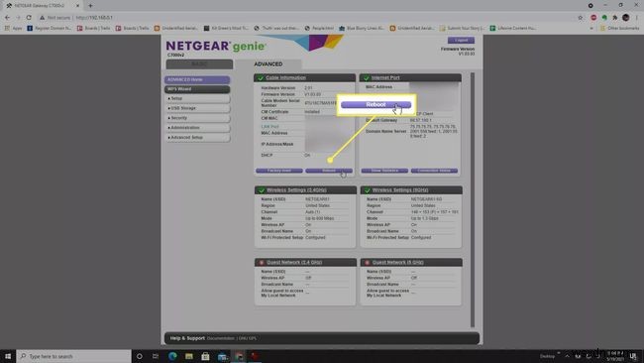
Task: Expand the Security menu section
Action: click(x=197, y=118)
